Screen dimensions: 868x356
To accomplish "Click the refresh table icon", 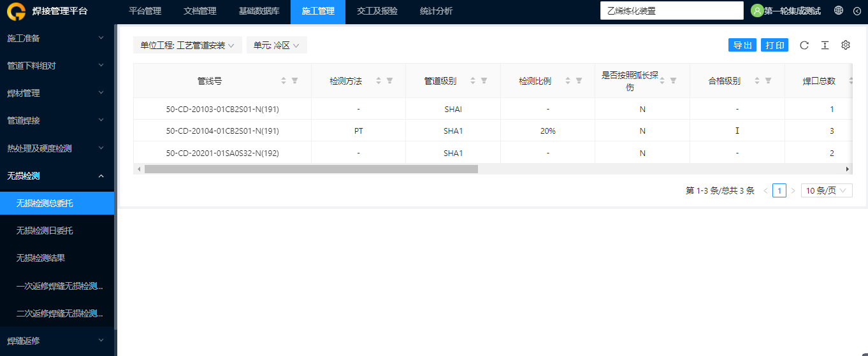I will click(x=804, y=45).
